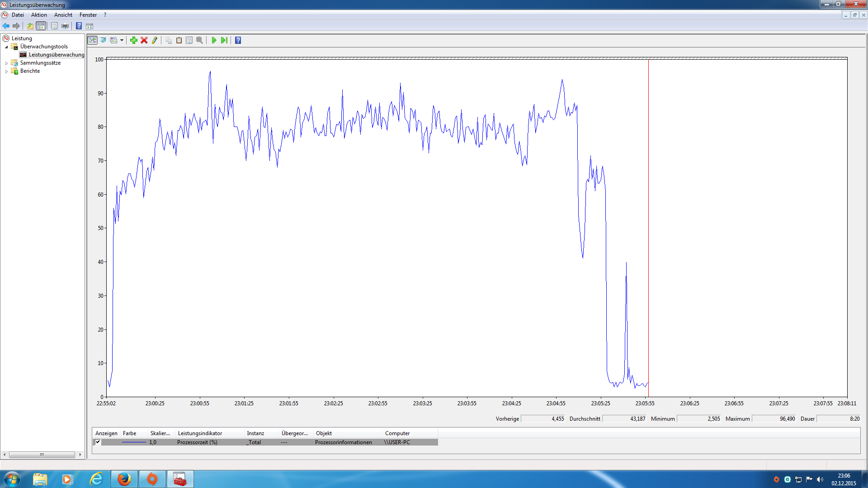Image resolution: width=868 pixels, height=488 pixels.
Task: Expand the Sammlungssätze tree node
Action: (x=6, y=63)
